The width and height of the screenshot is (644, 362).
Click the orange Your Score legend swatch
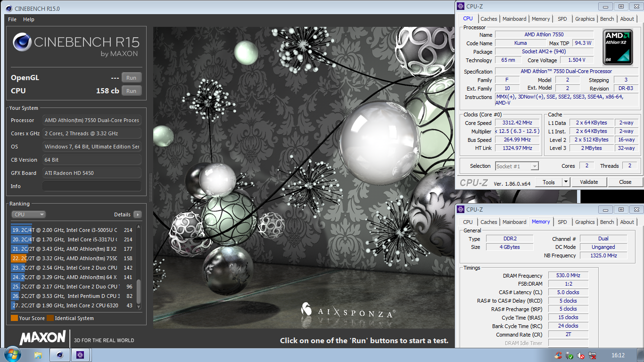tap(14, 318)
